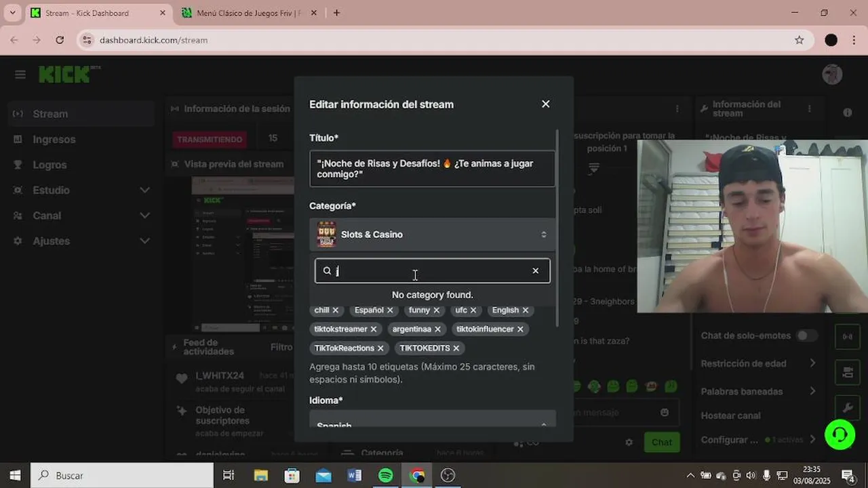Viewport: 868px width, 488px height.
Task: Remove the TikTokReactions tag
Action: pos(380,348)
